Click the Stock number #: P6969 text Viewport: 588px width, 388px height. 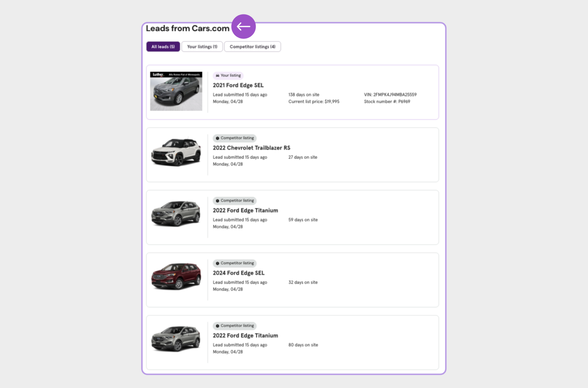coord(387,101)
